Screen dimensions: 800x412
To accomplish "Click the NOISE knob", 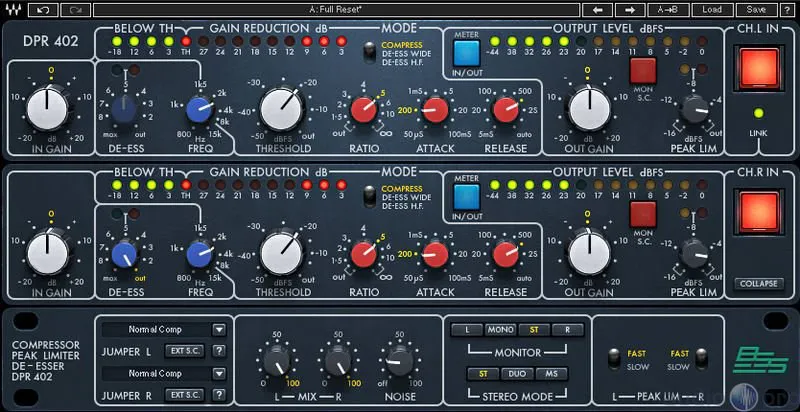I will (x=399, y=360).
